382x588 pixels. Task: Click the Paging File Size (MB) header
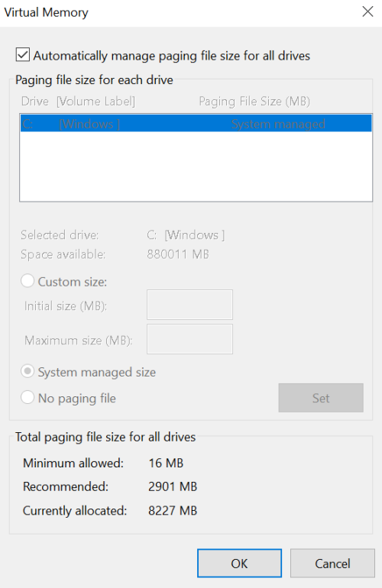[x=254, y=102]
